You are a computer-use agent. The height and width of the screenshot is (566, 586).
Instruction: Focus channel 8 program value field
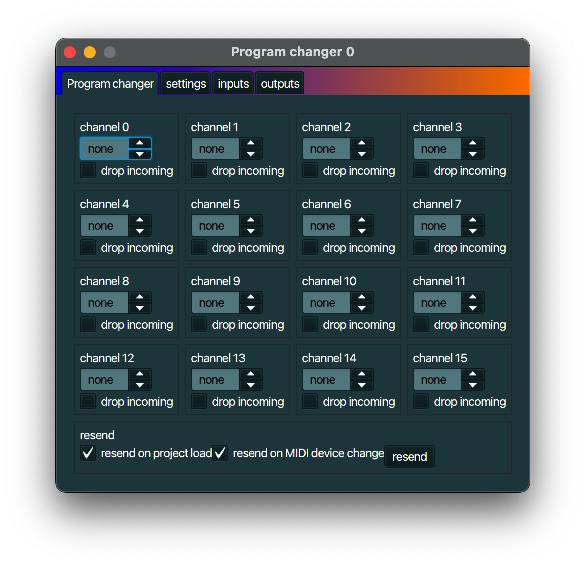coord(105,302)
